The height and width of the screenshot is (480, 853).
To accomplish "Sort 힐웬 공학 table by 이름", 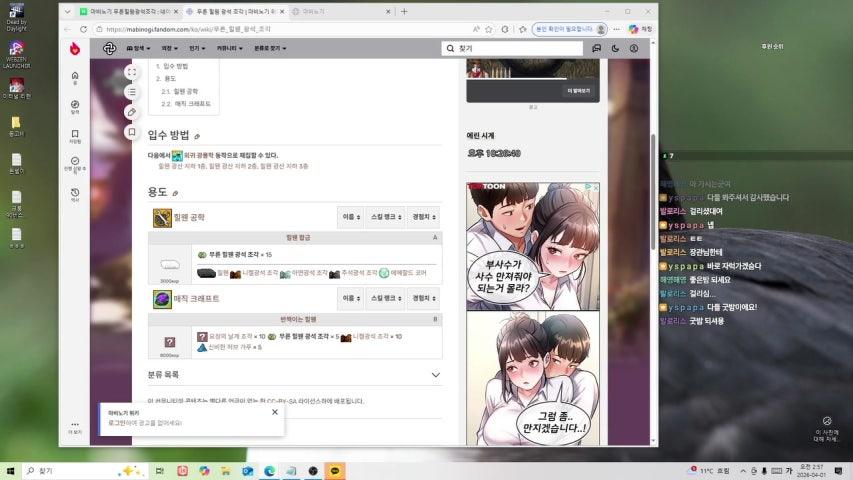I will click(351, 217).
